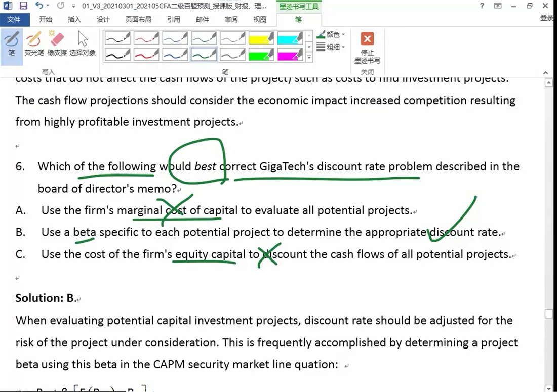Click the text 'Solution: B.'

click(46, 298)
